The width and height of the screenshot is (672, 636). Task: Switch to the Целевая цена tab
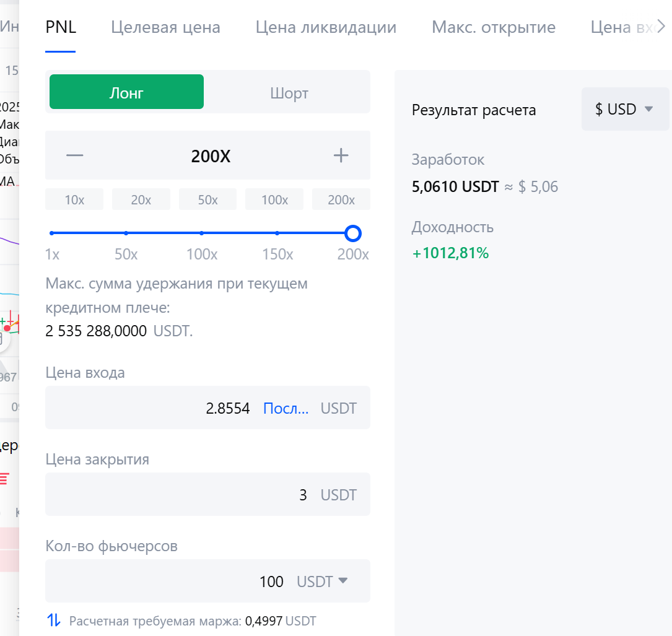click(165, 27)
